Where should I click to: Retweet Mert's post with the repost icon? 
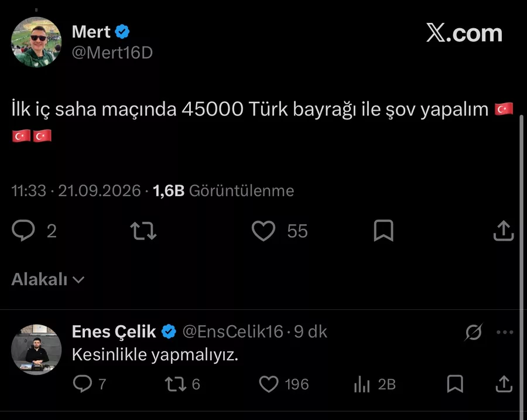tap(143, 231)
